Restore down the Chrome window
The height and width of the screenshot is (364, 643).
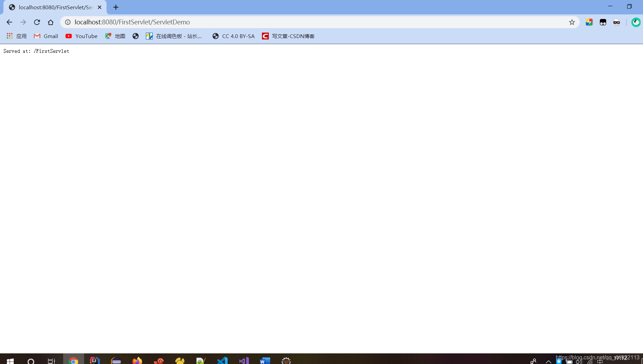tap(629, 6)
